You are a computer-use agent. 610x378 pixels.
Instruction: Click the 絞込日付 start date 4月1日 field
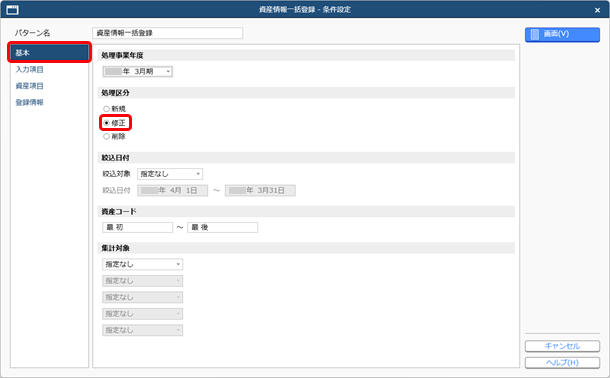173,191
